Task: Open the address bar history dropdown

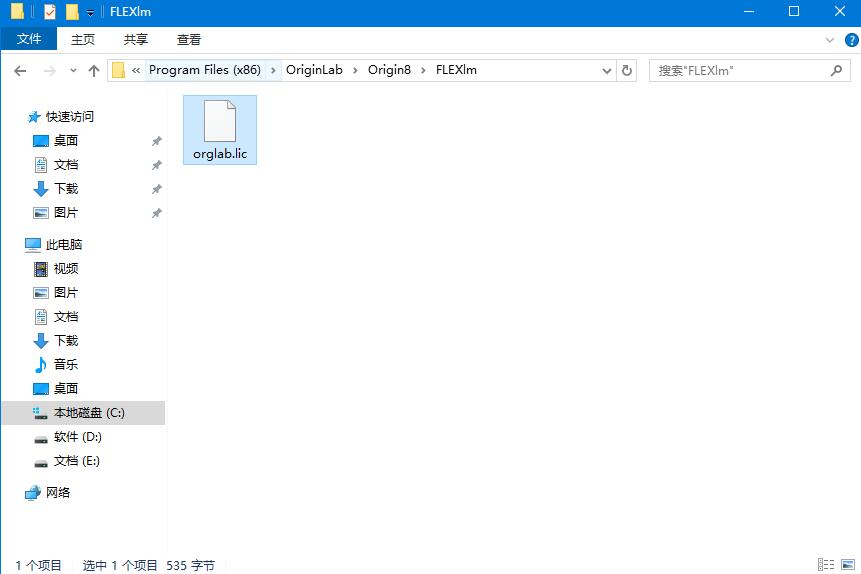Action: pos(607,71)
